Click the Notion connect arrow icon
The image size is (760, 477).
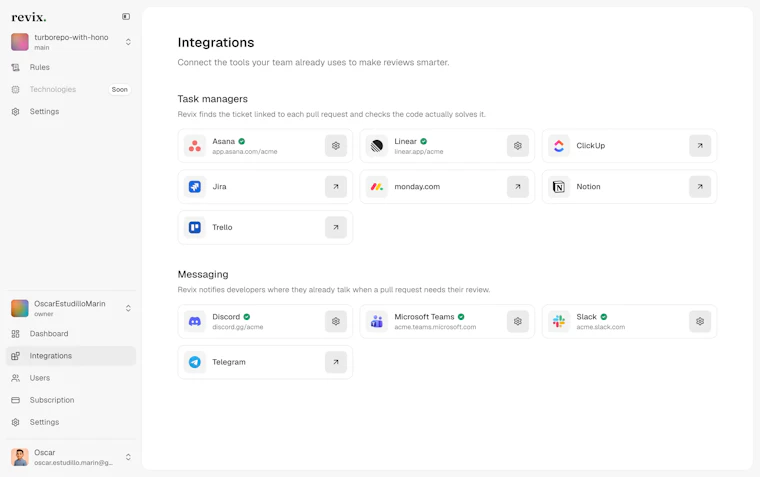[700, 187]
